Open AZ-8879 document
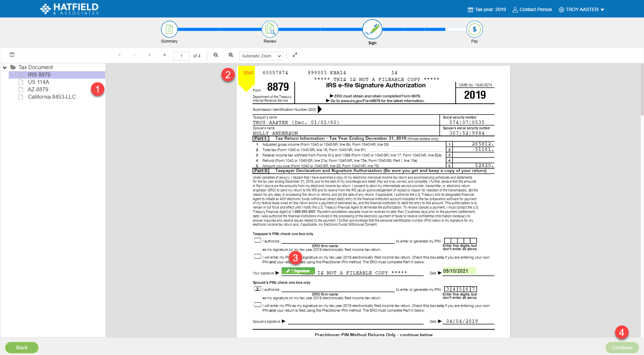Viewport: 644px width, 355px height. [x=38, y=89]
